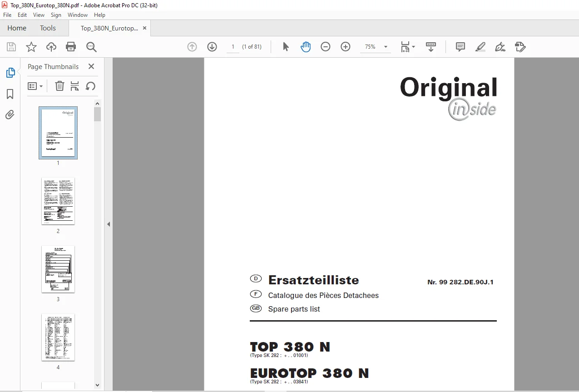Open the find text magnifier tool

point(91,47)
